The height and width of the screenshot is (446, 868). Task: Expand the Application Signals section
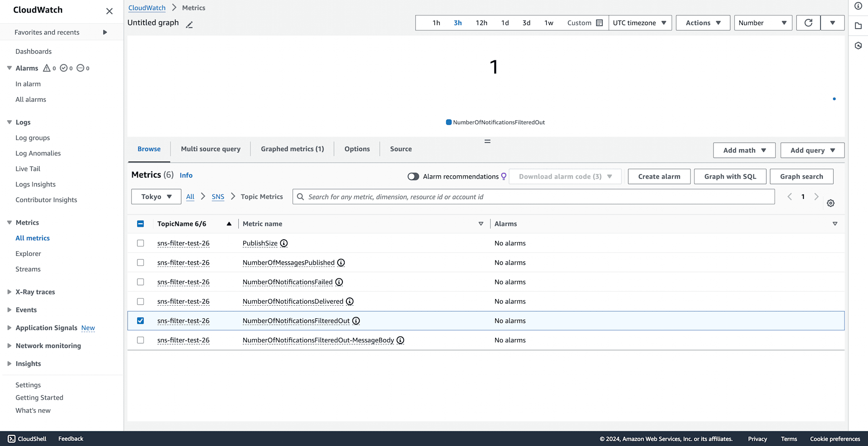coord(9,328)
